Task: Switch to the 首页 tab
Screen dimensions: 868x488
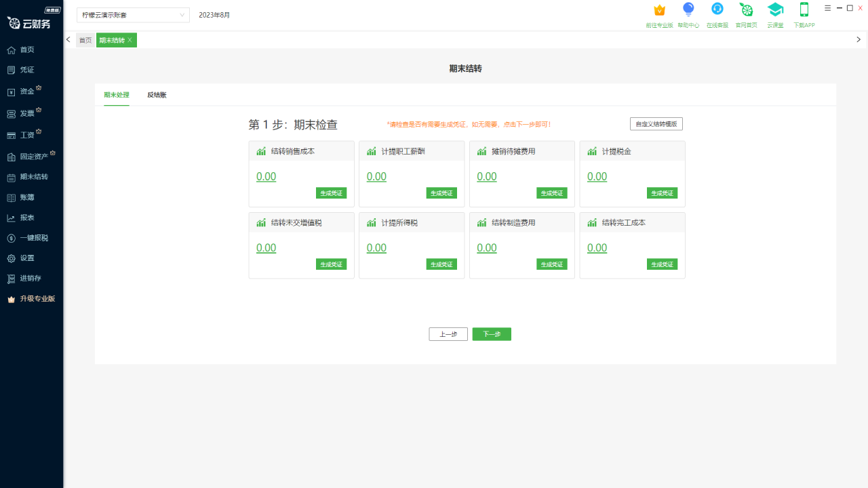Action: 85,41
